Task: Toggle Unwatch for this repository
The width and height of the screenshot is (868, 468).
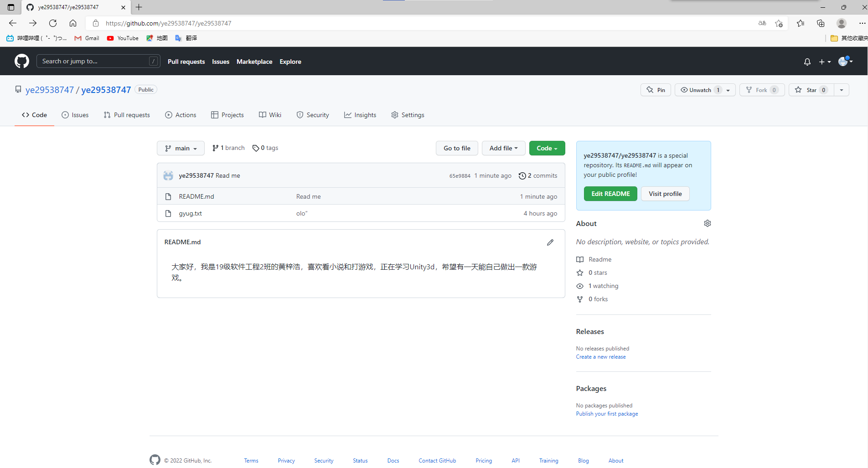Action: pos(705,90)
